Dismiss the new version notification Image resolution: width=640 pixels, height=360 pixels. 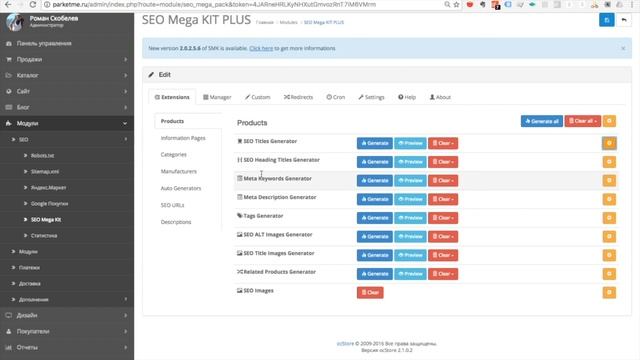click(x=623, y=48)
